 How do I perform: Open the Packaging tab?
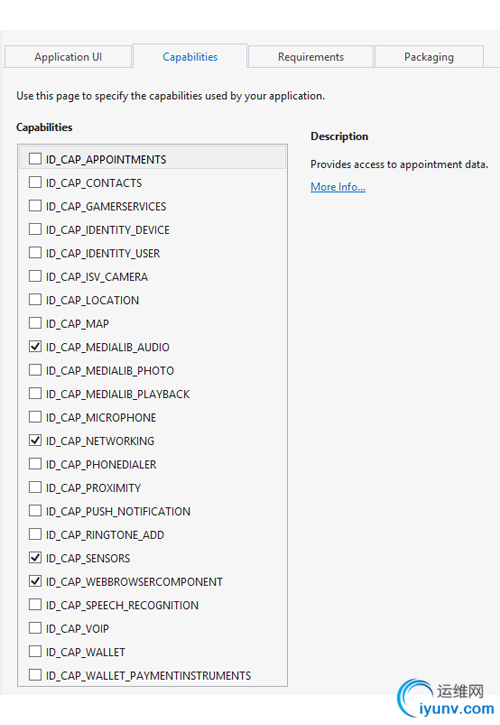(x=429, y=57)
